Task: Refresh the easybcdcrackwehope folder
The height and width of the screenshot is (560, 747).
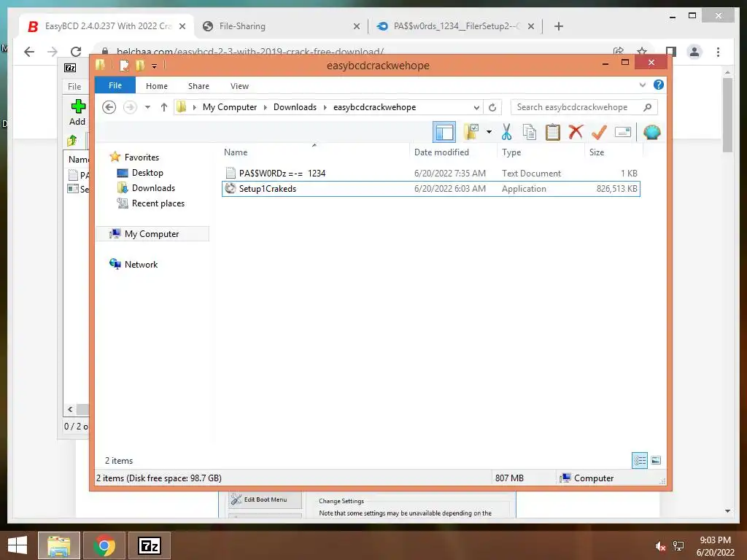Action: pos(492,108)
